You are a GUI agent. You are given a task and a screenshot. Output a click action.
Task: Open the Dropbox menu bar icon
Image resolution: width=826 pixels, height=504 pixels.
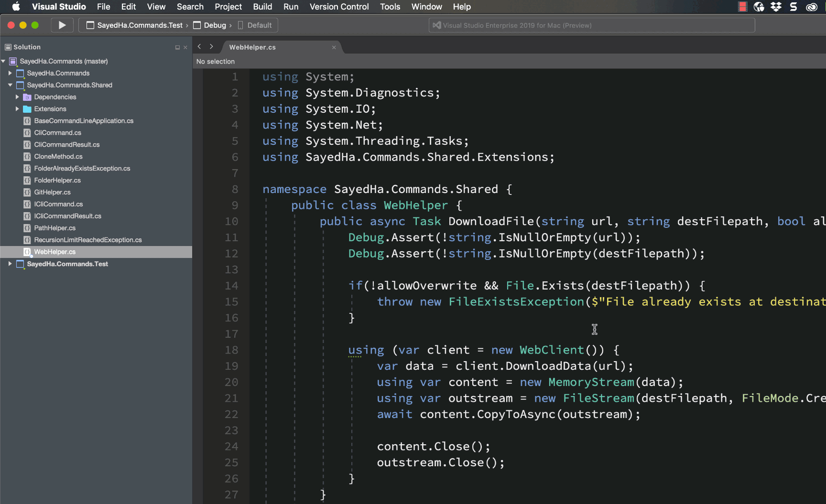(x=776, y=7)
